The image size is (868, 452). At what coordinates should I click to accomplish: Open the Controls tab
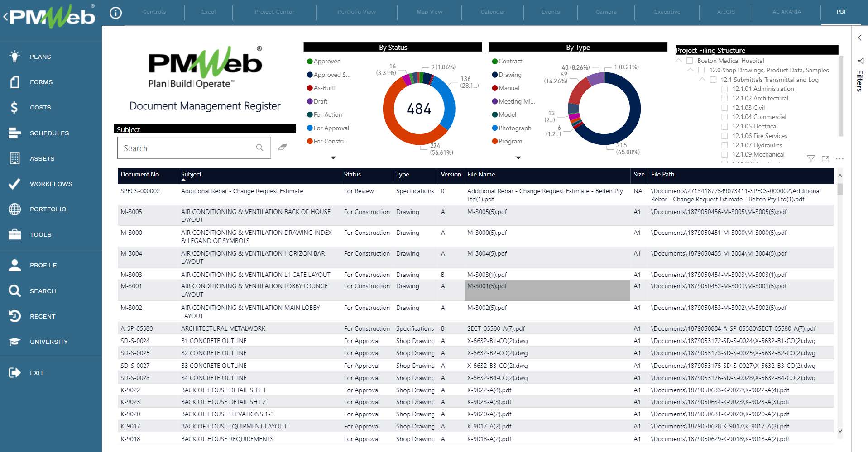click(x=154, y=12)
